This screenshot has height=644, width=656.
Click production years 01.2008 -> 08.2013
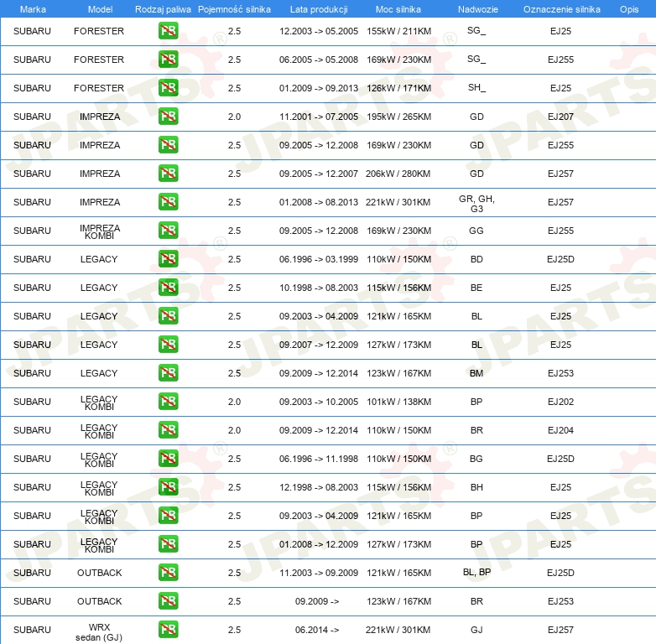[x=319, y=202]
